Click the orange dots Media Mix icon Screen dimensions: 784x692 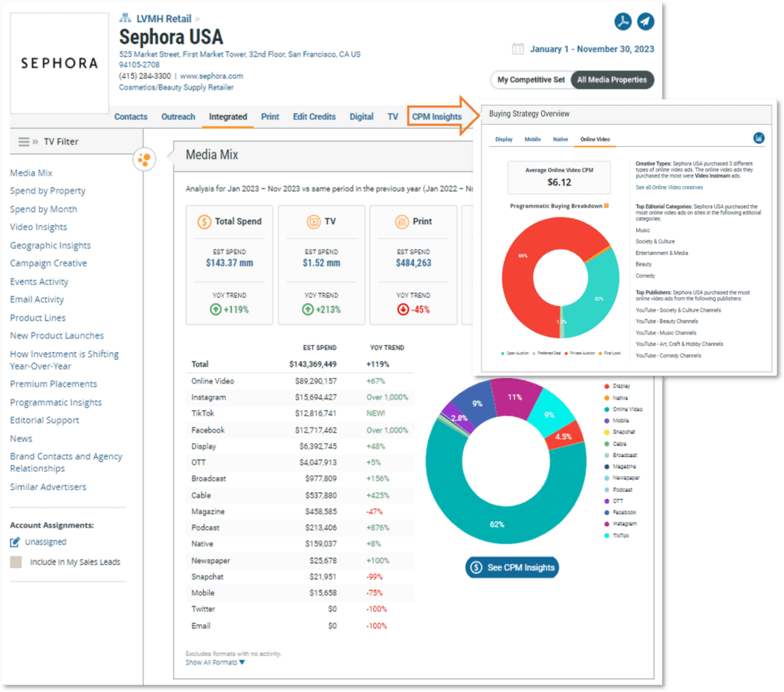point(144,159)
